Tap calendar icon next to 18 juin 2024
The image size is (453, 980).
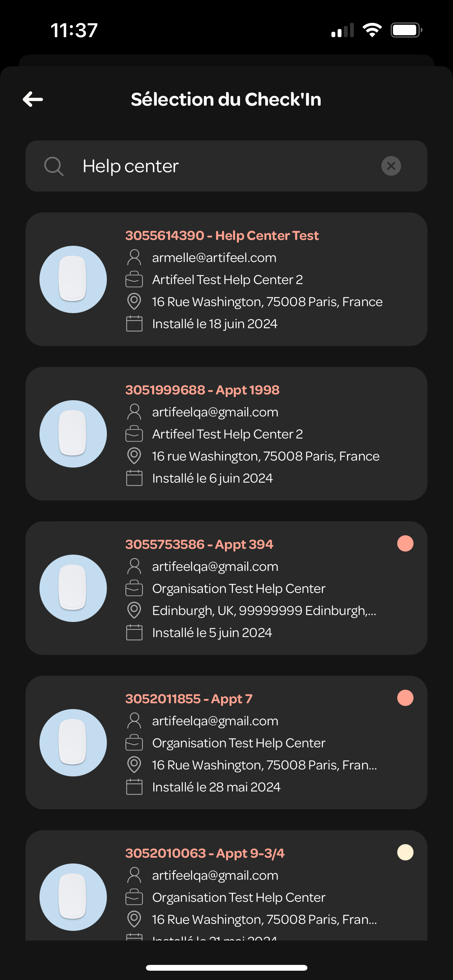tap(134, 324)
